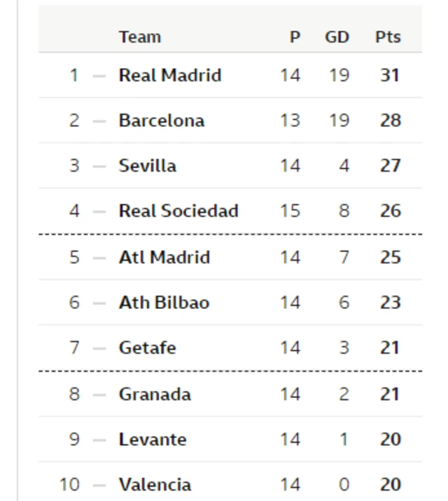448x501 pixels.
Task: Click the Pts column header
Action: pos(388,37)
